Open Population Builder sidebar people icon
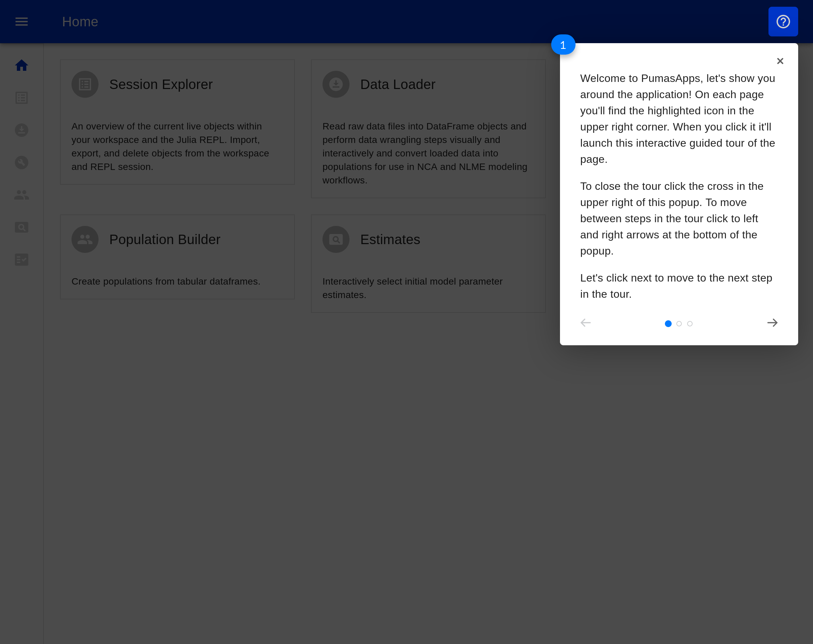 (x=22, y=195)
